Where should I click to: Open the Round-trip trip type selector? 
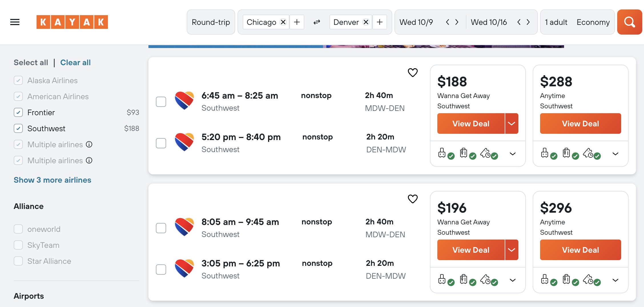pos(211,22)
